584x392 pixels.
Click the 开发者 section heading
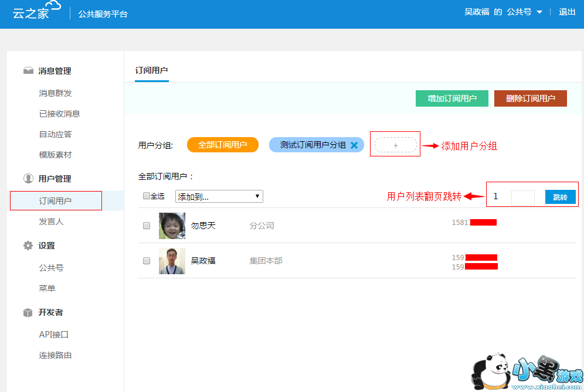(x=50, y=312)
